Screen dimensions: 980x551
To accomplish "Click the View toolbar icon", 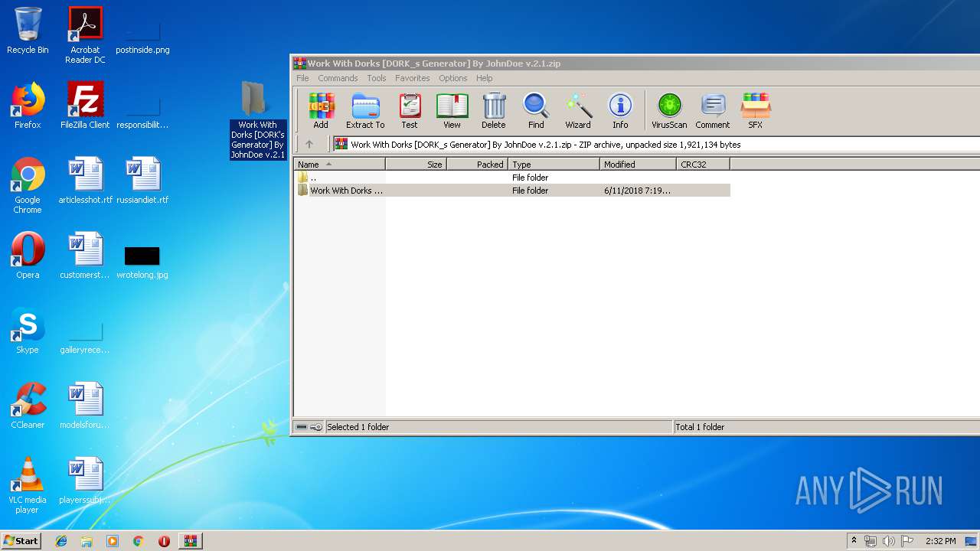I will [x=452, y=111].
